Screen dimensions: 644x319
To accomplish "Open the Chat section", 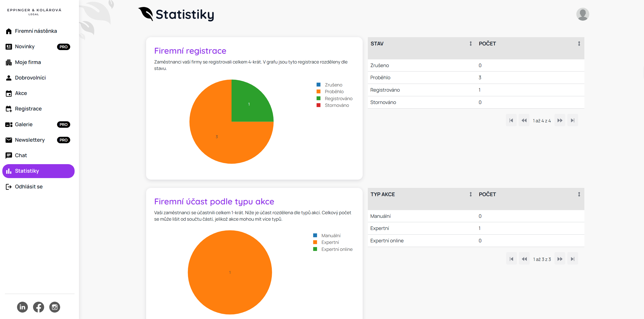I will 21,155.
